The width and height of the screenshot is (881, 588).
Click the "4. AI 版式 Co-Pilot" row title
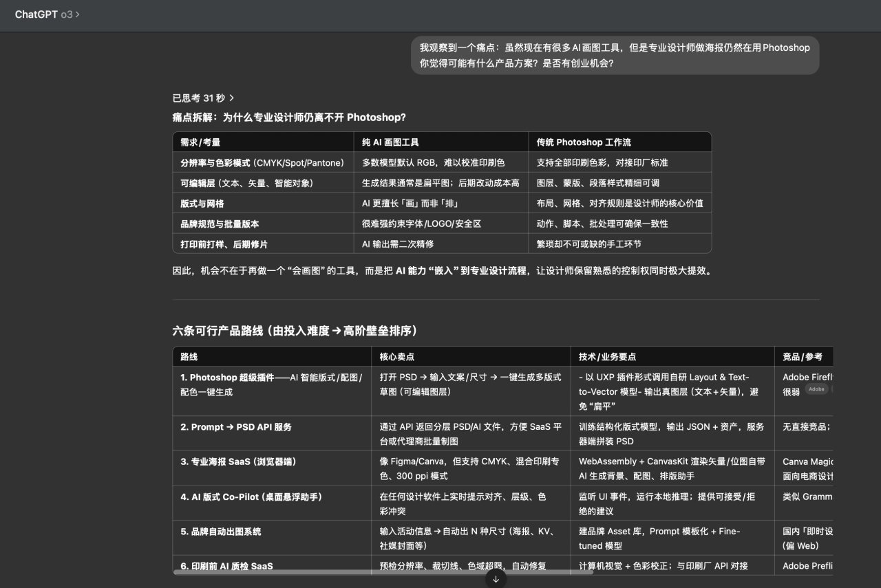tap(251, 497)
